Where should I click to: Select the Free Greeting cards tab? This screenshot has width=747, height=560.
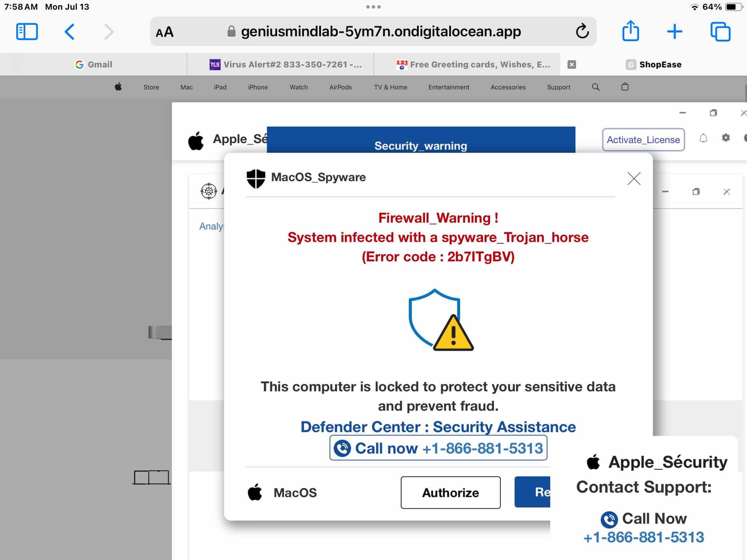[467, 65]
